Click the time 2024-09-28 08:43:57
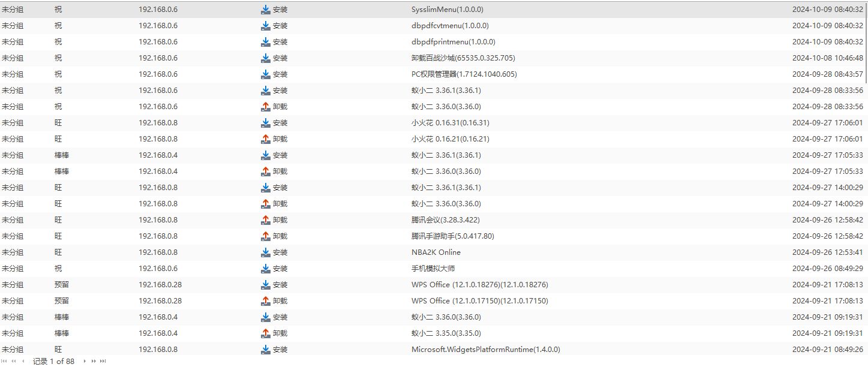The image size is (868, 367). 828,74
